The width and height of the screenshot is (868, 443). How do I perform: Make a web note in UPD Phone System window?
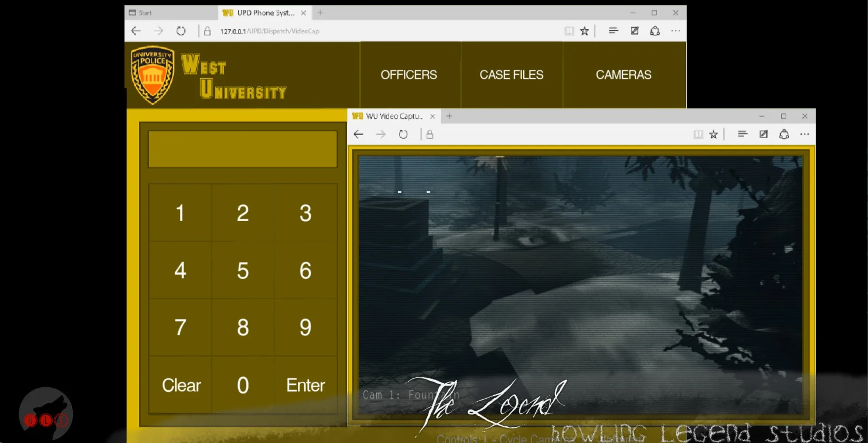click(635, 30)
